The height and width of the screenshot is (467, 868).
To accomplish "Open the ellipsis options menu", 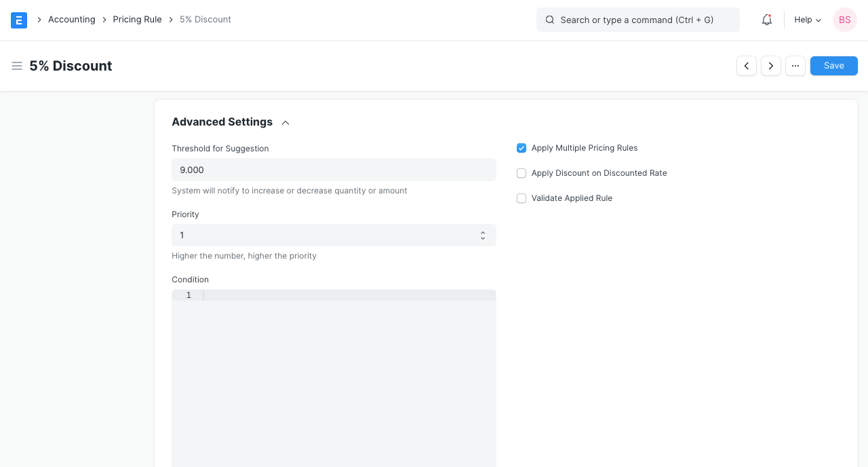I will [x=795, y=66].
